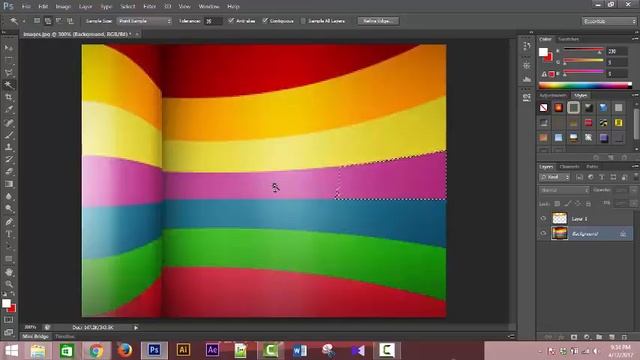
Task: Open the Filter menu
Action: (149, 7)
